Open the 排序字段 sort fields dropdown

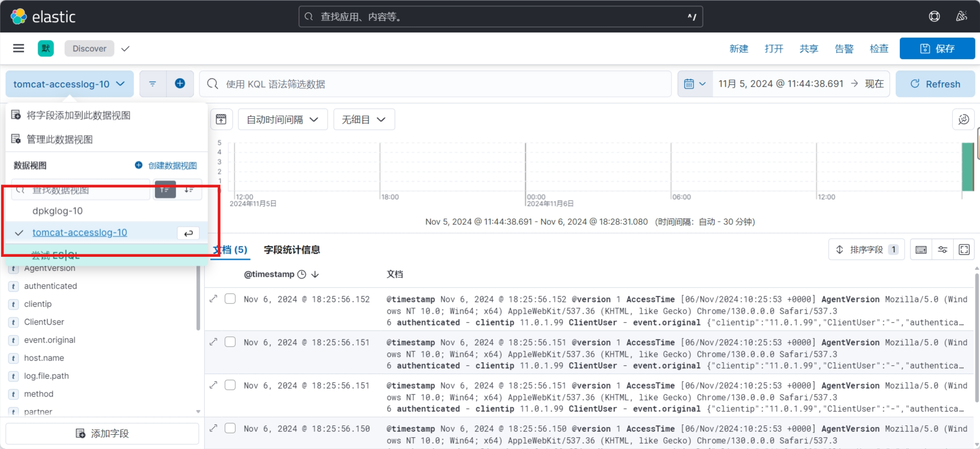(x=867, y=250)
